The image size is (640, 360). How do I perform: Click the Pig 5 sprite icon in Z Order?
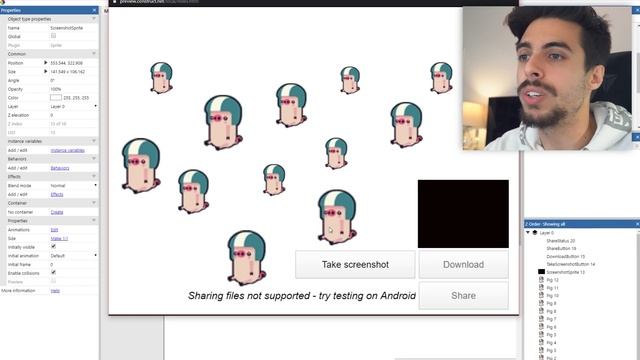point(541,335)
